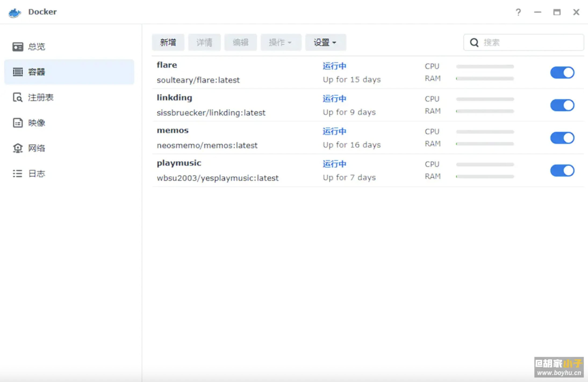
Task: Click the 详情 details button
Action: point(204,42)
